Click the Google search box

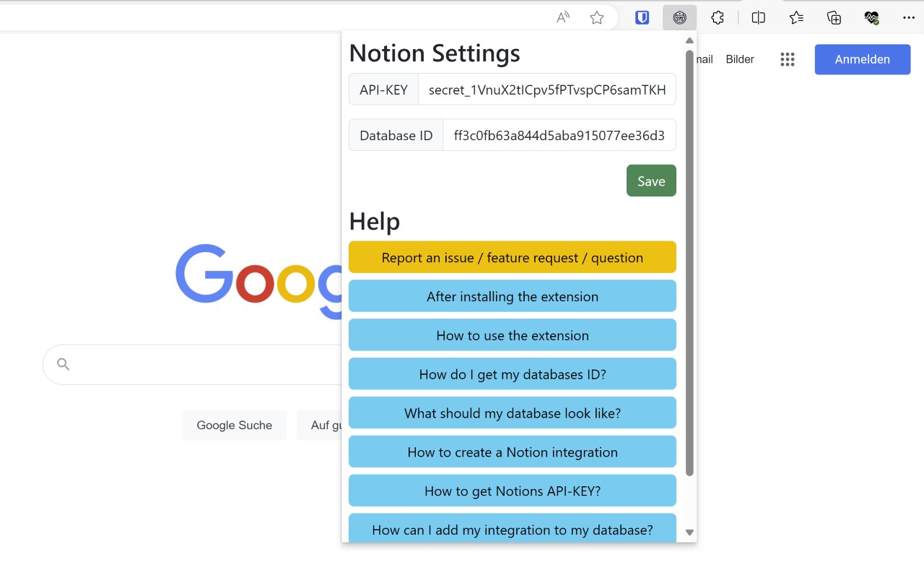192,364
